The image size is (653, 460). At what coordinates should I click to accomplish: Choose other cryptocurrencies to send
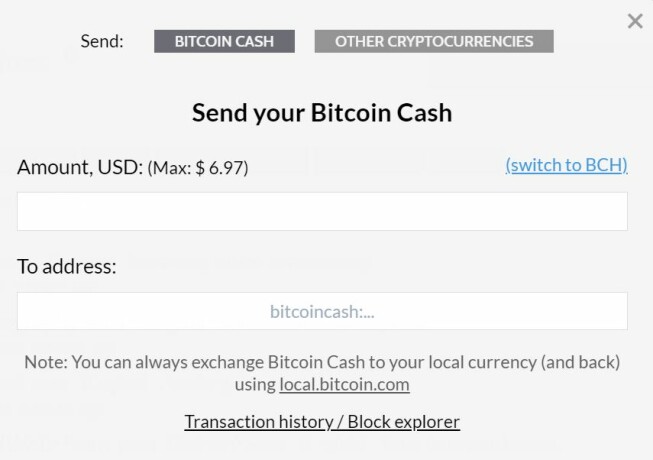point(434,41)
